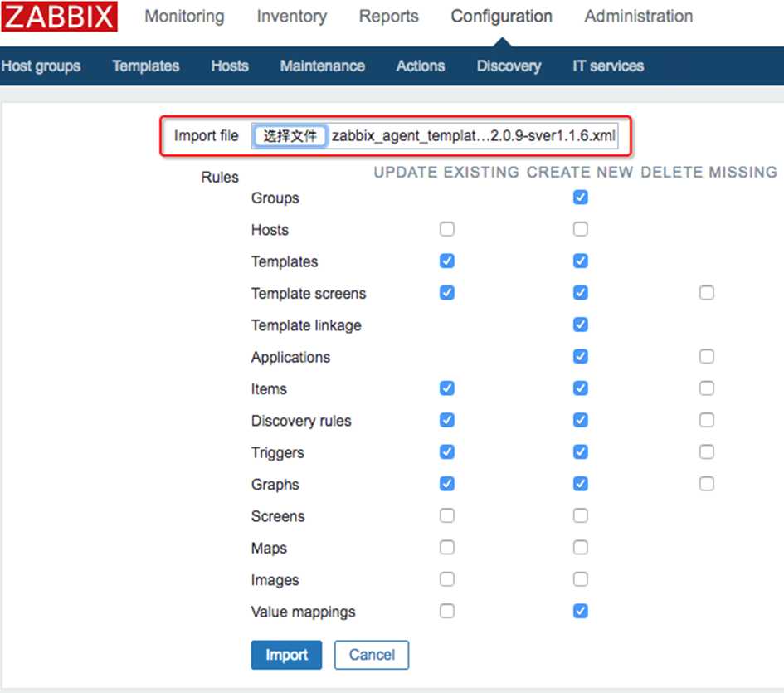Uncheck Triggers create new checkbox
Screen dimensions: 784x693
581,451
